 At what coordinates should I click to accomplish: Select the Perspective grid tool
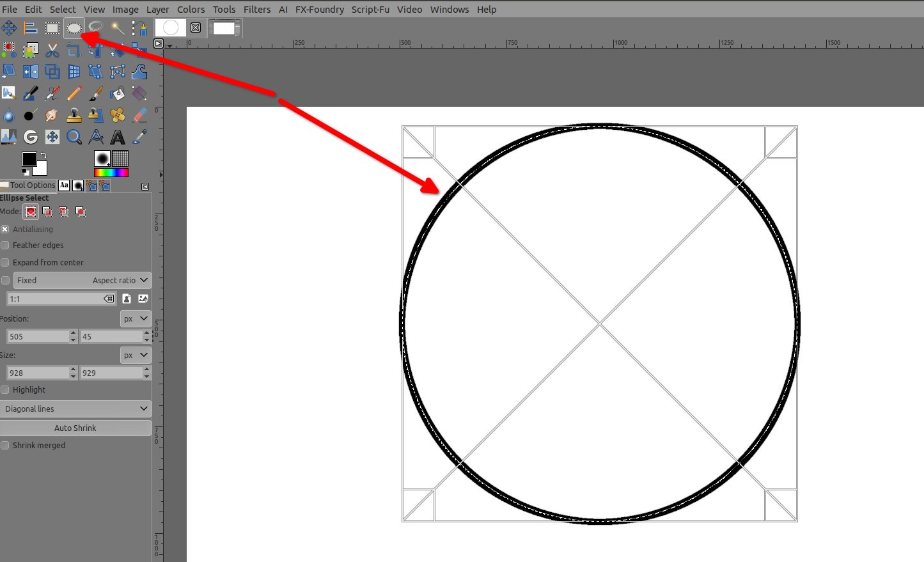[74, 71]
